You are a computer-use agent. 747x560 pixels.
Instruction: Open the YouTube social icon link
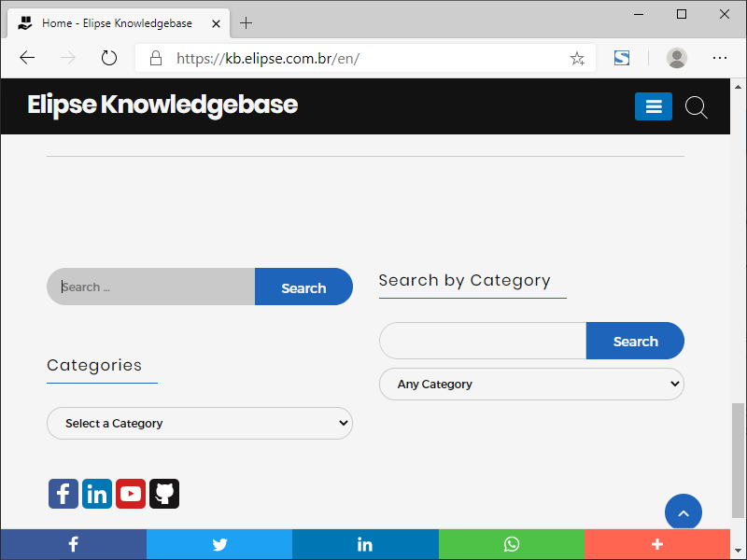pos(131,494)
